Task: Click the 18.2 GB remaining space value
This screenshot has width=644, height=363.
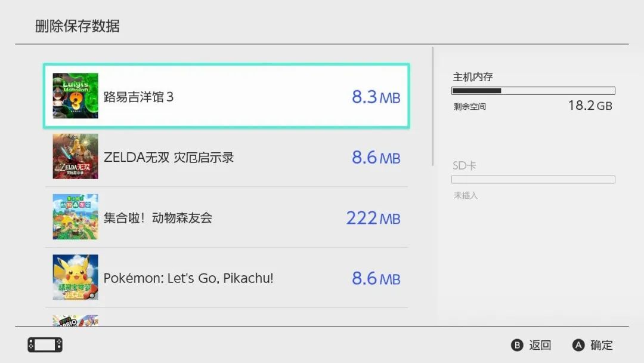Action: coord(590,106)
